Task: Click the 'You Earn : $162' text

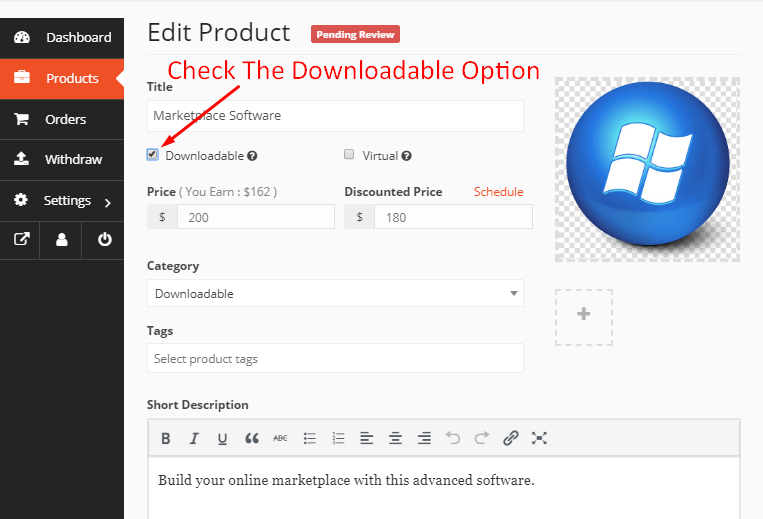Action: (228, 192)
